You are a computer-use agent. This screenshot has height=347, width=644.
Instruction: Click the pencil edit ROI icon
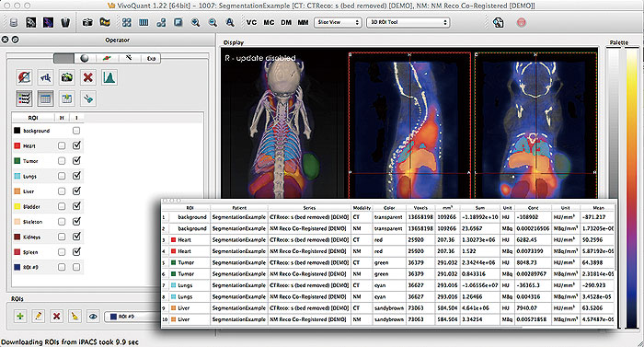(39, 316)
